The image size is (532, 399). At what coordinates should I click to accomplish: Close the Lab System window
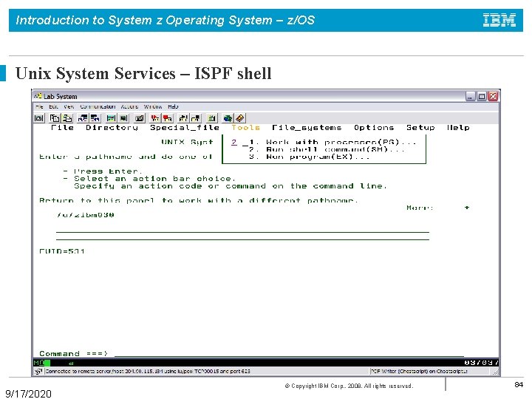[x=493, y=96]
